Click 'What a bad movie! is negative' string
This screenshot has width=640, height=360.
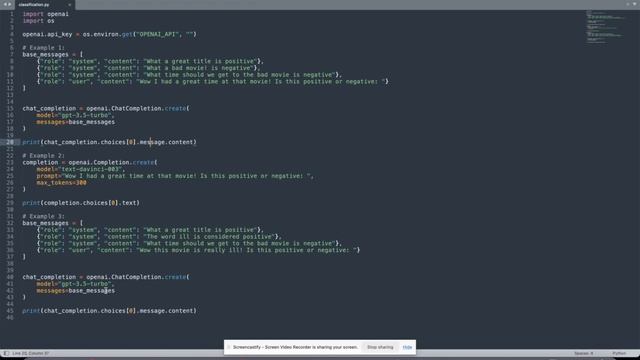(199, 68)
